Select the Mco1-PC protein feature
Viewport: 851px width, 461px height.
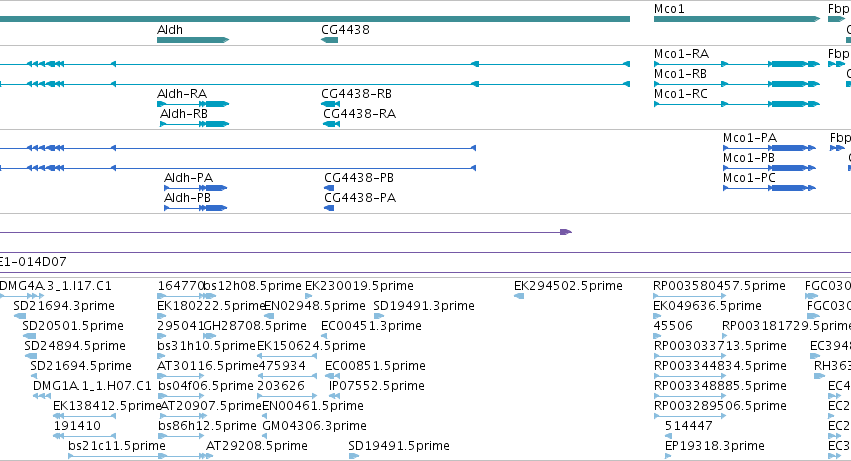(769, 188)
